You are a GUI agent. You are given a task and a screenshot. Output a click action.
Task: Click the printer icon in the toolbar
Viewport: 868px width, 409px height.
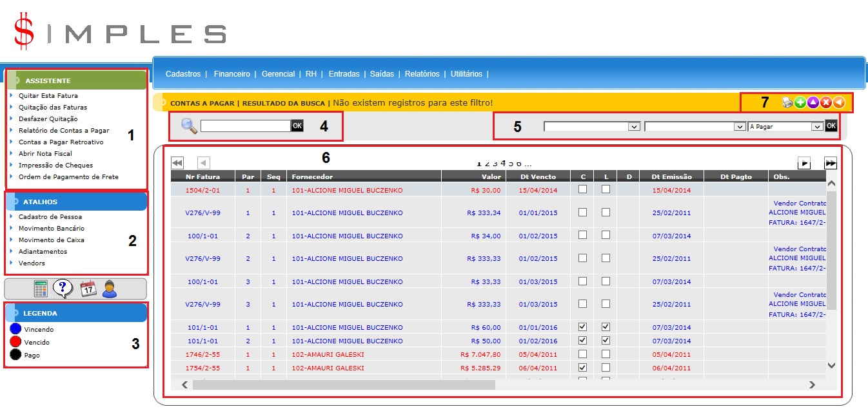787,102
